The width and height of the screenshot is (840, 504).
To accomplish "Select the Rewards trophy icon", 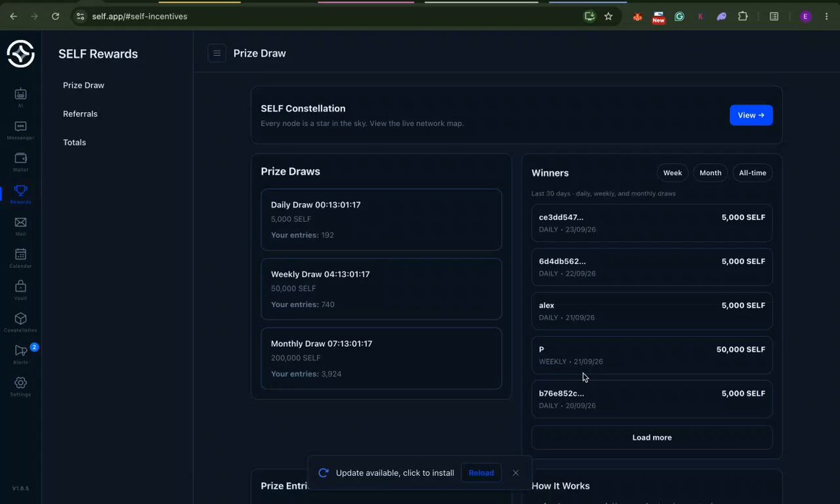I will pos(20,194).
